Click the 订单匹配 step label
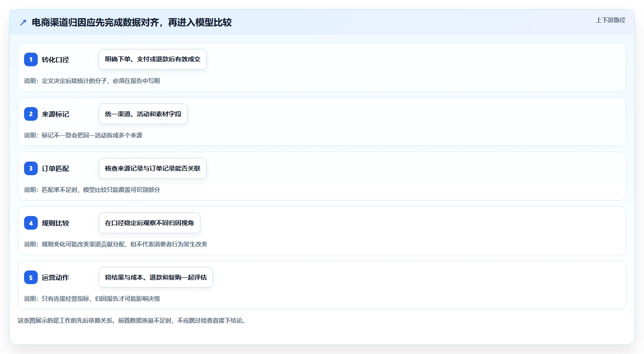Viewport: 644px width, 354px height. (x=55, y=168)
